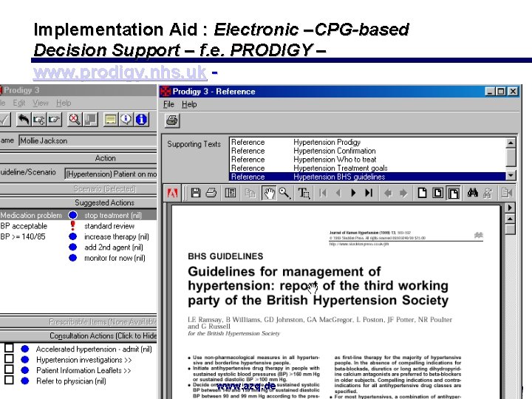Open Help menu in Prodigy 3 window
Image resolution: width=532 pixels, height=399 pixels.
click(64, 103)
